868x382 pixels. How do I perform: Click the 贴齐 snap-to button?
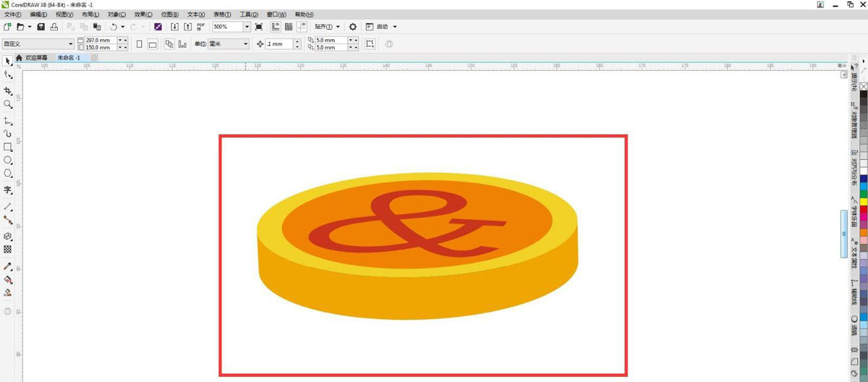[327, 27]
